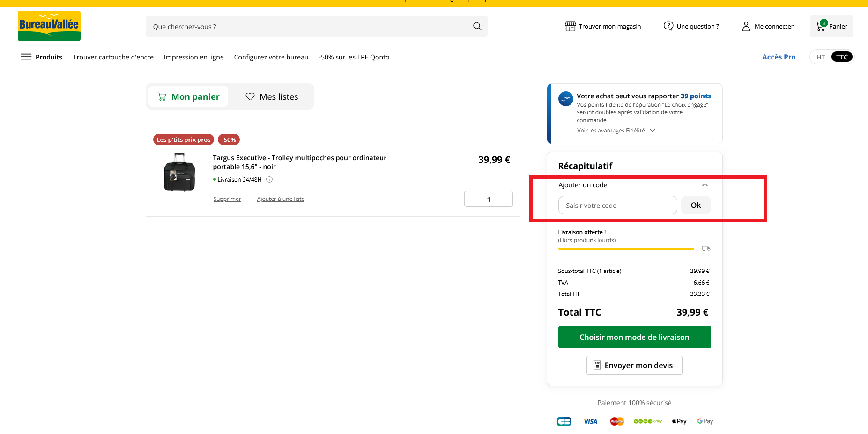The width and height of the screenshot is (868, 434).
Task: Collapse the Ajouter un code section
Action: pos(705,185)
